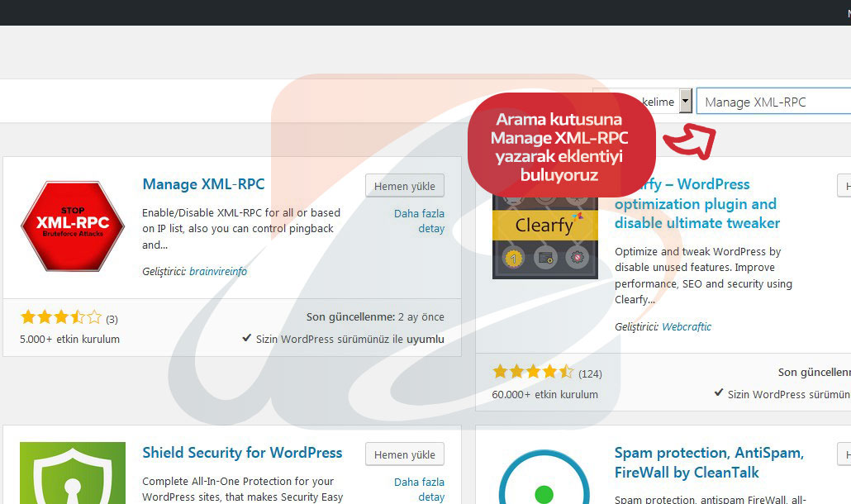Open the Manage XML-RPC plugin title link
The image size is (851, 504).
(203, 184)
